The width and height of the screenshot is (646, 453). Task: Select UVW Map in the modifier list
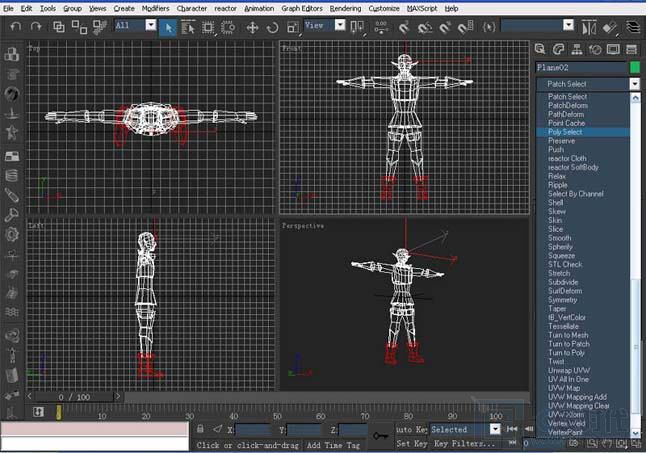tap(583, 388)
